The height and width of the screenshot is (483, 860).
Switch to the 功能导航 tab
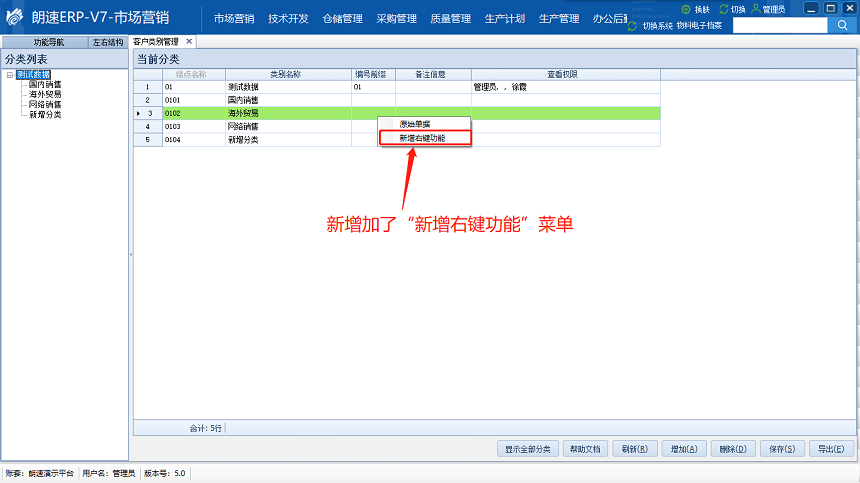[x=48, y=43]
